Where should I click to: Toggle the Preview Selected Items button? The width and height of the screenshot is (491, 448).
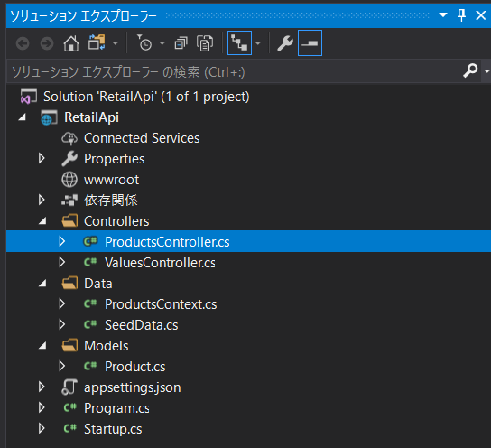coord(310,43)
